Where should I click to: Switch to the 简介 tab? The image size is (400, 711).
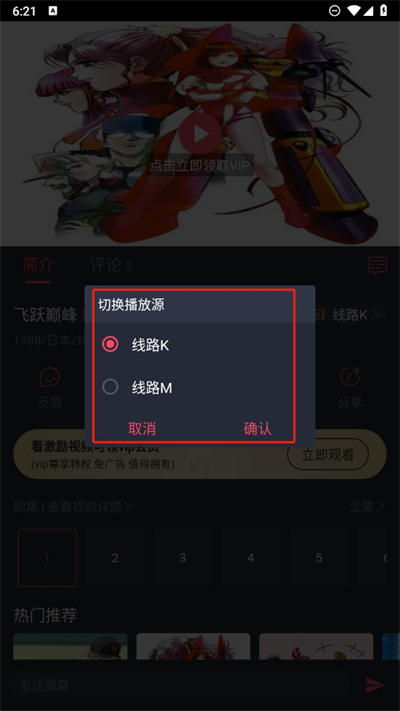point(38,265)
